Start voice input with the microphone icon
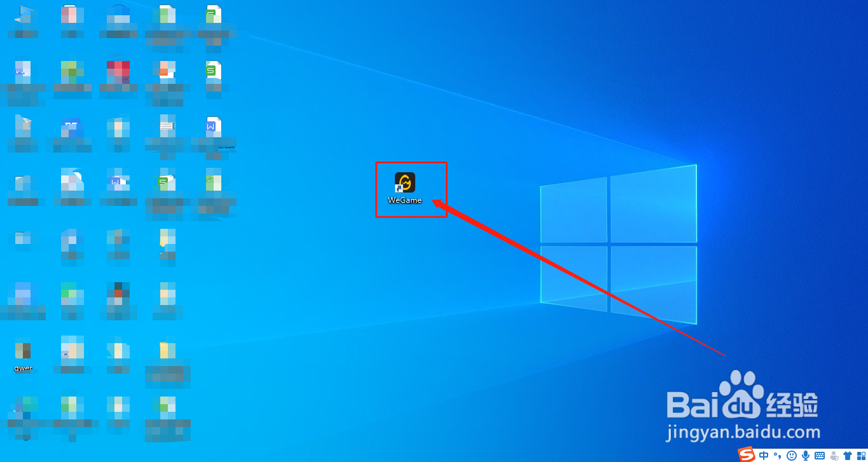Image resolution: width=868 pixels, height=462 pixels. (x=806, y=455)
